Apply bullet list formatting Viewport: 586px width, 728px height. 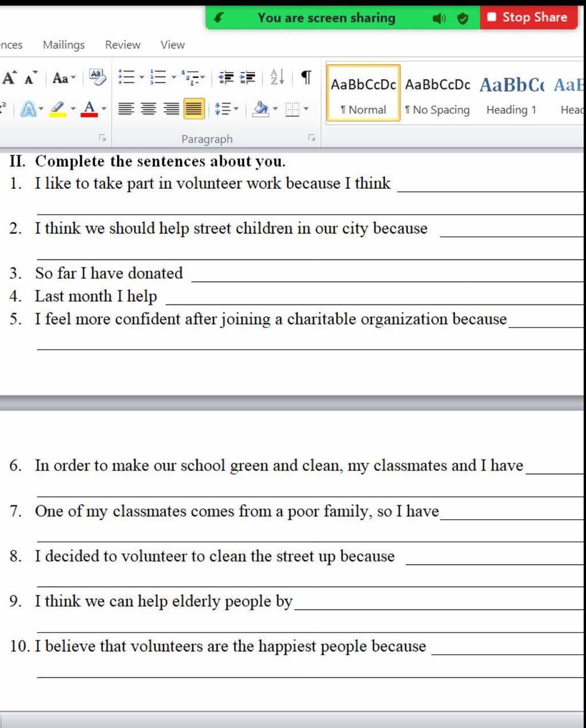pyautogui.click(x=126, y=77)
